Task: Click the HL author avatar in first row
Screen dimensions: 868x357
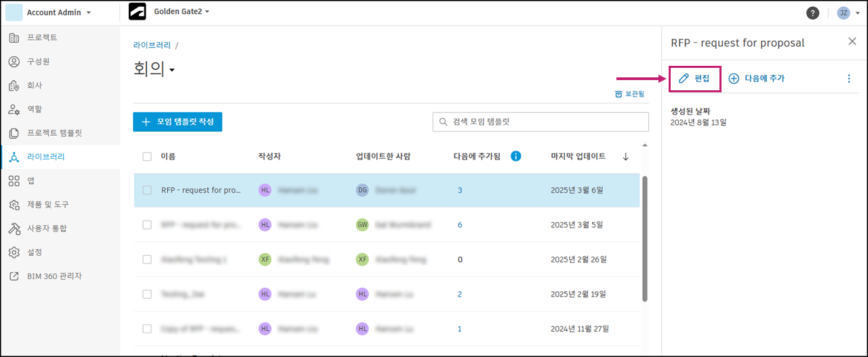Action: [265, 190]
